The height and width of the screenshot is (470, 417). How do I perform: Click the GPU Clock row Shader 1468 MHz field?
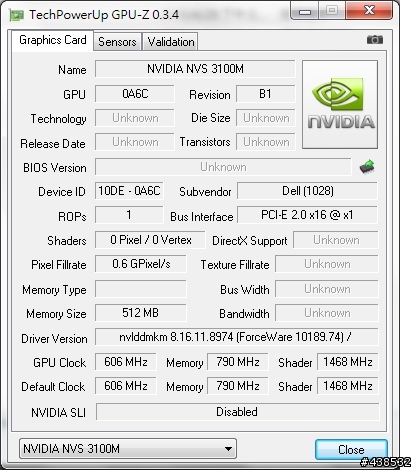pos(348,362)
